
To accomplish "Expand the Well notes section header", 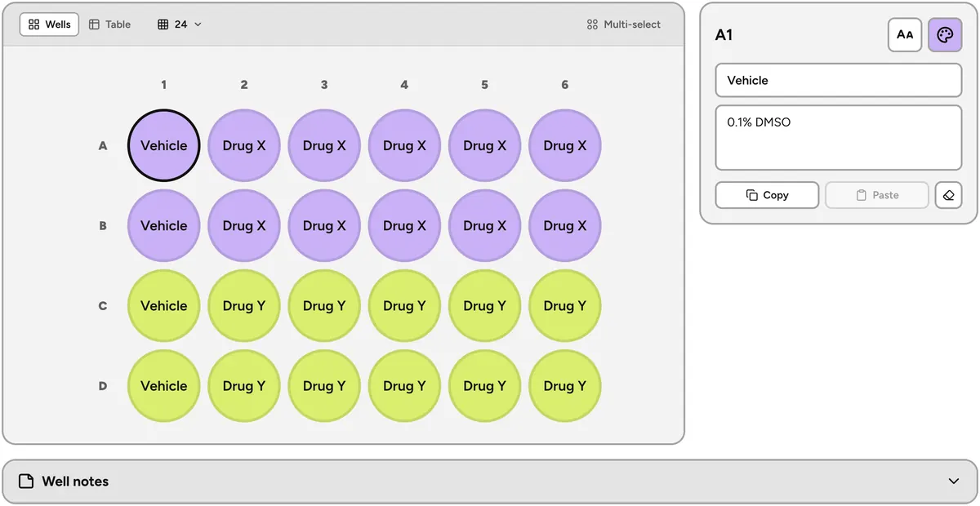I will point(490,482).
